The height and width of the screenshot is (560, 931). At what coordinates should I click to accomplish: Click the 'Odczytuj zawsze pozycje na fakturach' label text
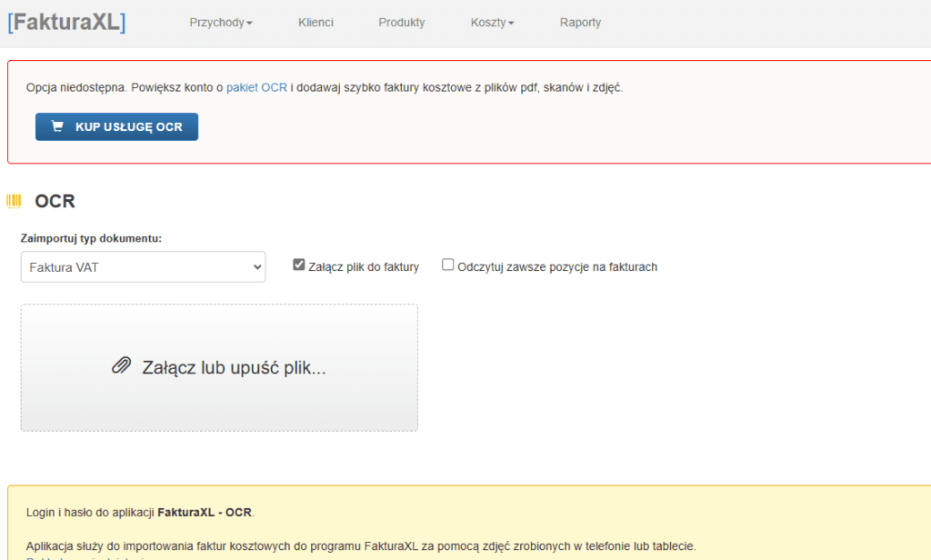[x=557, y=267]
